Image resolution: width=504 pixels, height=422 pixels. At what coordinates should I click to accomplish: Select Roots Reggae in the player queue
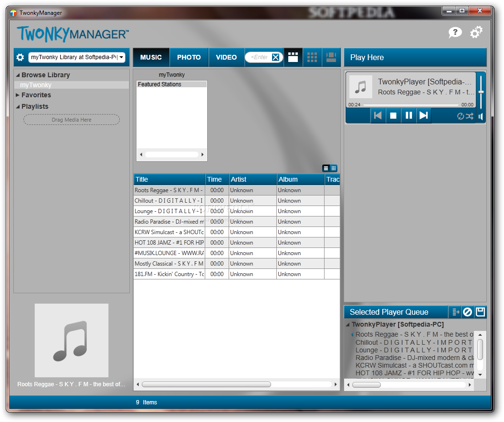click(x=414, y=334)
